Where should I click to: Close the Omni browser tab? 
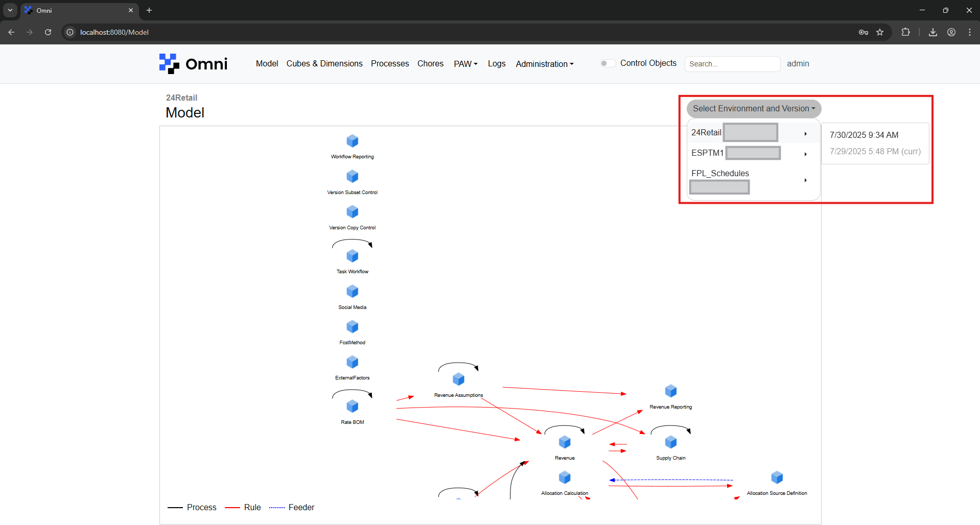pyautogui.click(x=131, y=10)
